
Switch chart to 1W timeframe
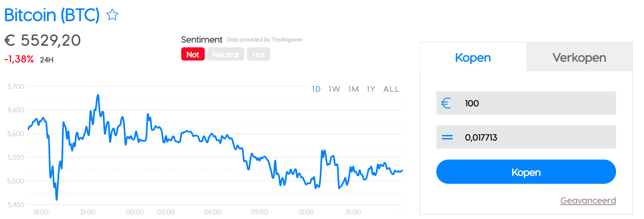tap(334, 89)
